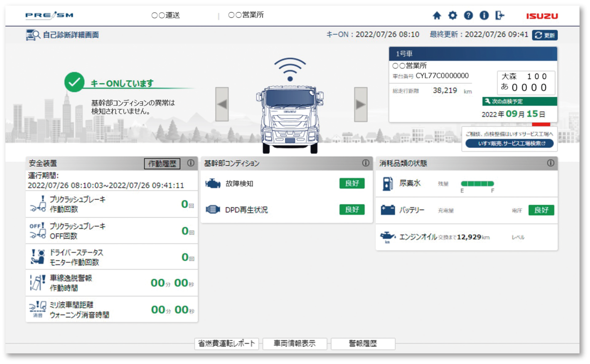The width and height of the screenshot is (590, 364).
Task: Click the PREISM logo
Action: coord(49,15)
